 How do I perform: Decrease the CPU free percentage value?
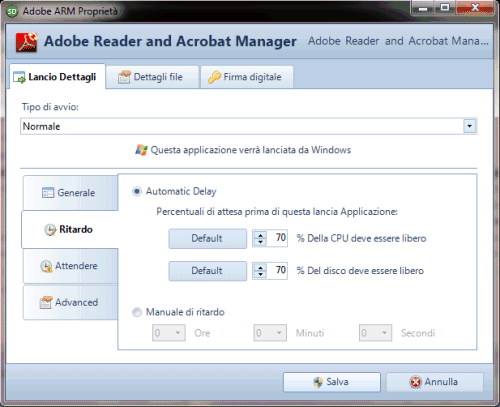(260, 242)
